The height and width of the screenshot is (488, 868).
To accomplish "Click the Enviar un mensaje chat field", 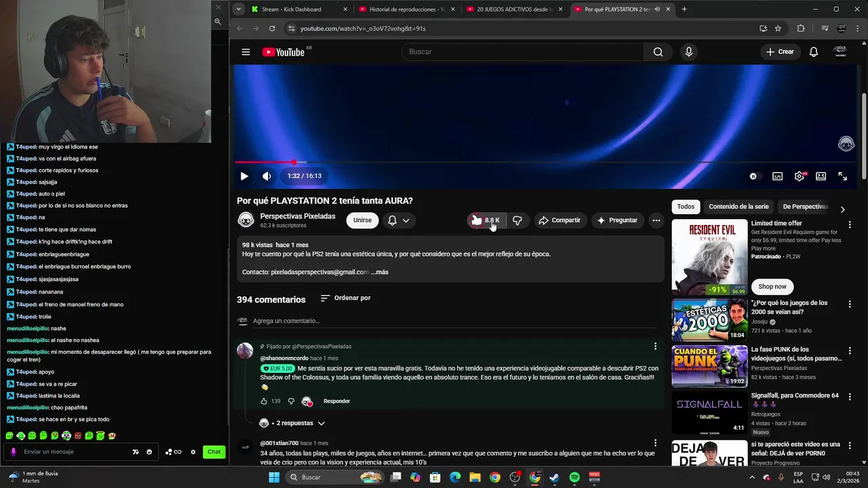I will pos(75,452).
